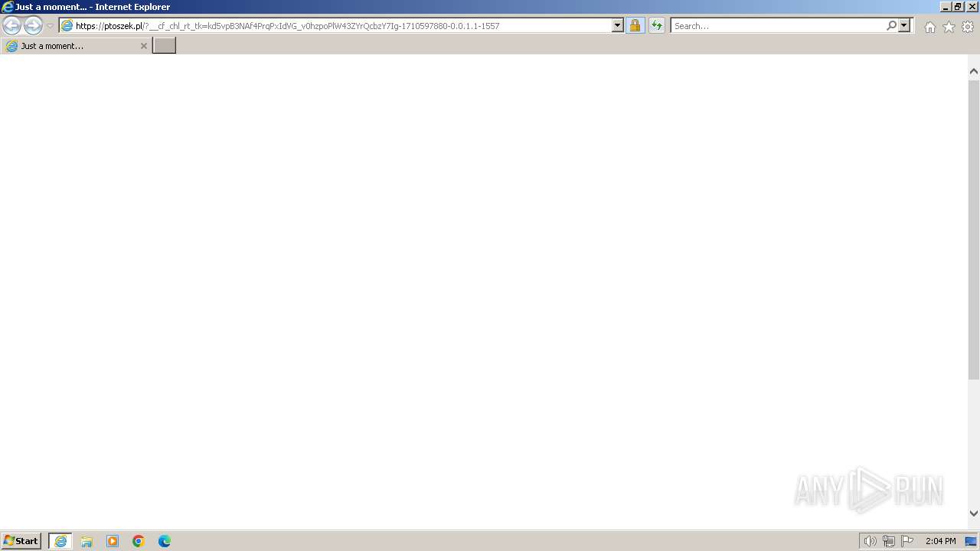
Task: Start the search with the magnifier icon
Action: point(891,26)
